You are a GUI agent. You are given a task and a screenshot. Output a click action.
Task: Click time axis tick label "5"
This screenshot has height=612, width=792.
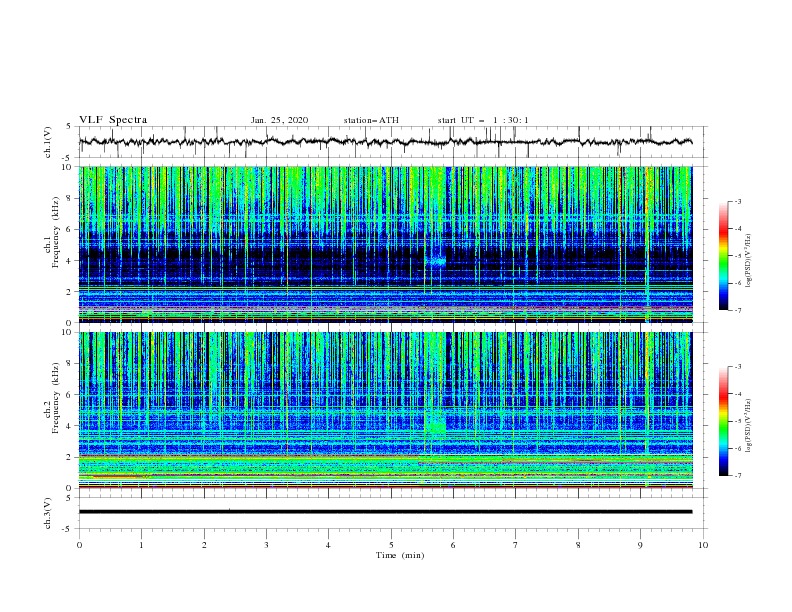pos(391,545)
